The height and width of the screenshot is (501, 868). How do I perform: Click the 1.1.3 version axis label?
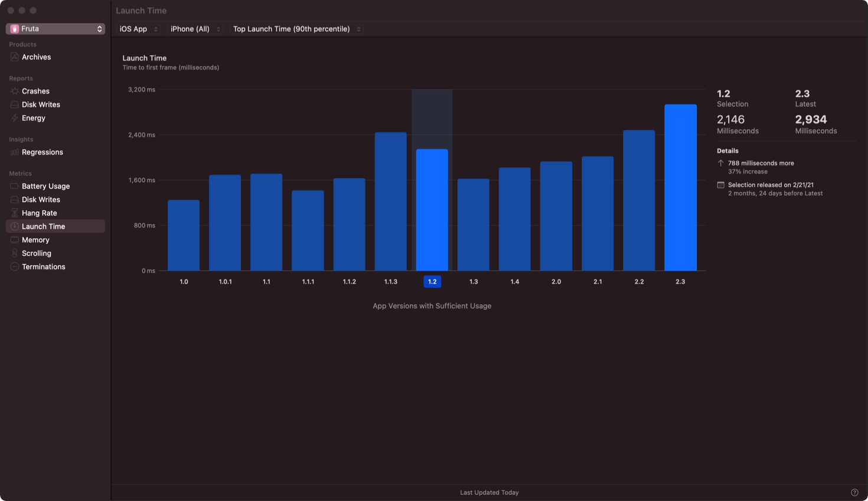tap(391, 282)
